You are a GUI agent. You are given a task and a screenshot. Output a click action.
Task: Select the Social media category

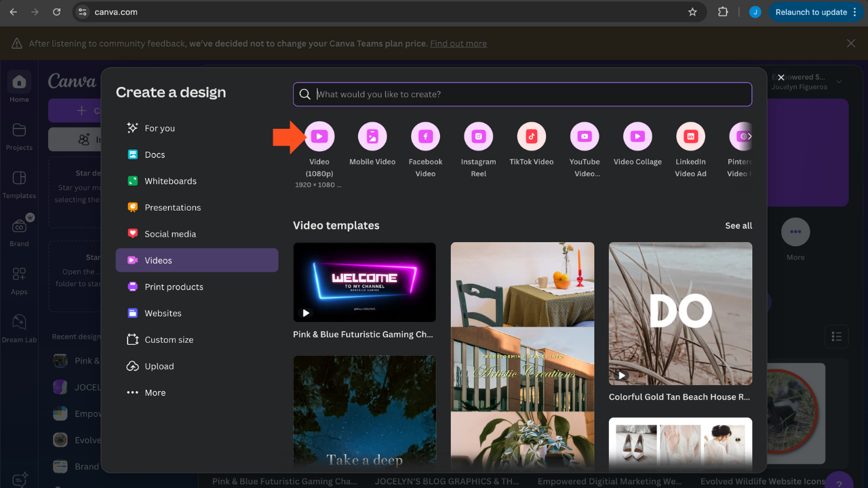pyautogui.click(x=170, y=234)
